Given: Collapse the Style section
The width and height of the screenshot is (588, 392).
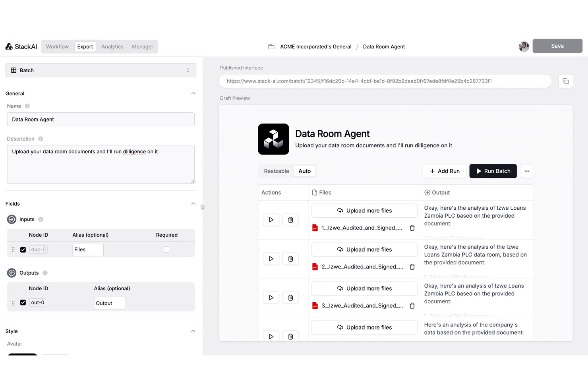Looking at the screenshot, I should point(193,331).
